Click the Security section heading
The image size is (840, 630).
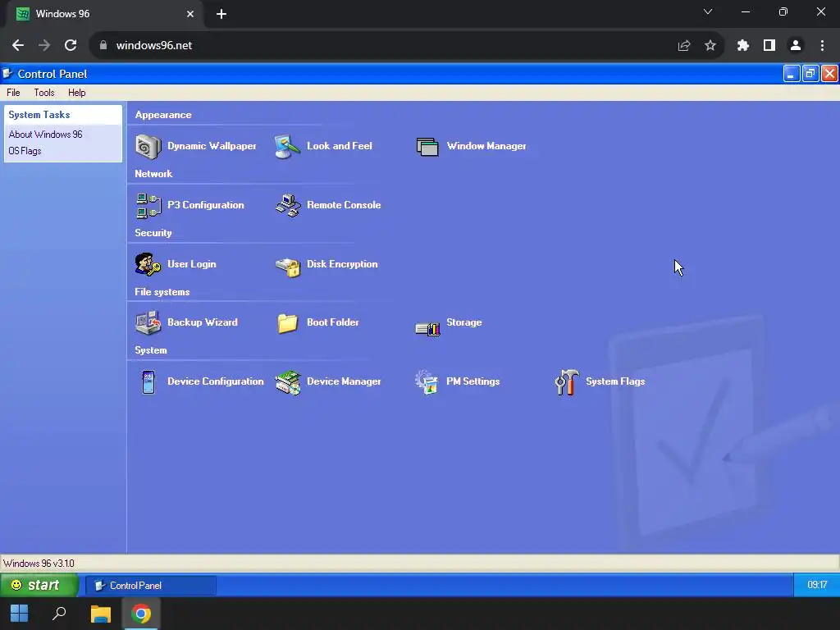pyautogui.click(x=153, y=232)
